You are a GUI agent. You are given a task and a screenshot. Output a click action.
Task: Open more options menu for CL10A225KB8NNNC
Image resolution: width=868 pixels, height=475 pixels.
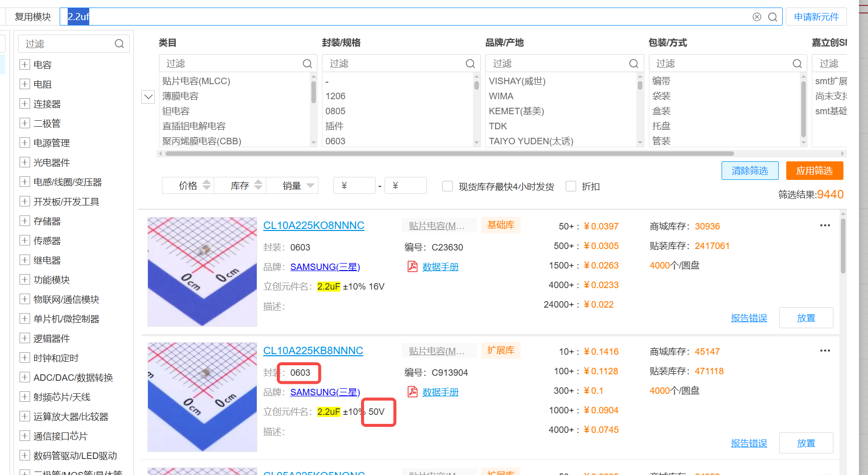pos(825,351)
